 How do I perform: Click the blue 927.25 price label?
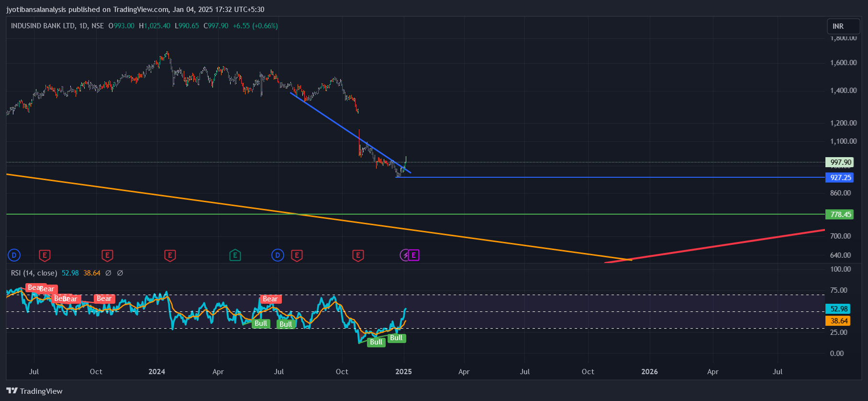pos(839,178)
